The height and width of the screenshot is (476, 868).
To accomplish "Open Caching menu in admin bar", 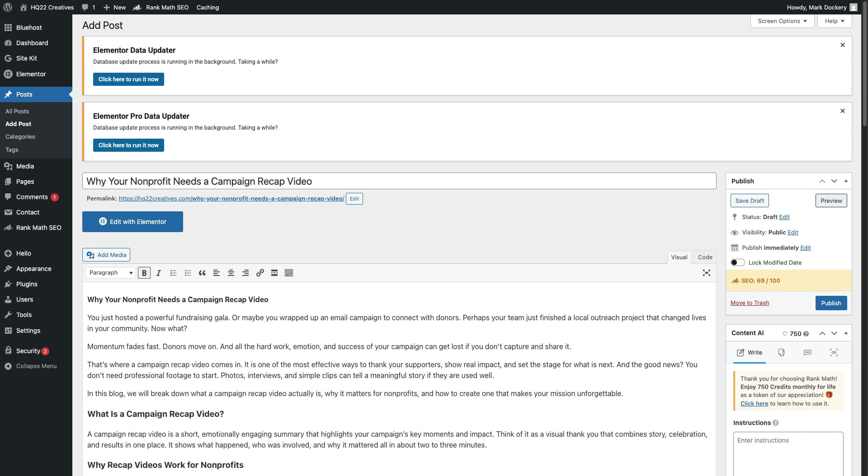I will pyautogui.click(x=208, y=7).
